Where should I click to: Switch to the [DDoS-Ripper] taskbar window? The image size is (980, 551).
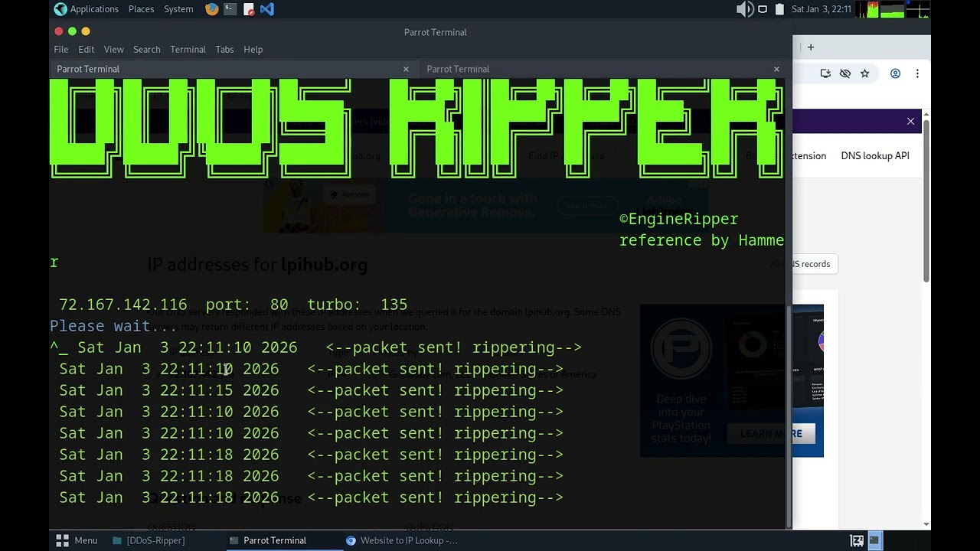point(149,540)
